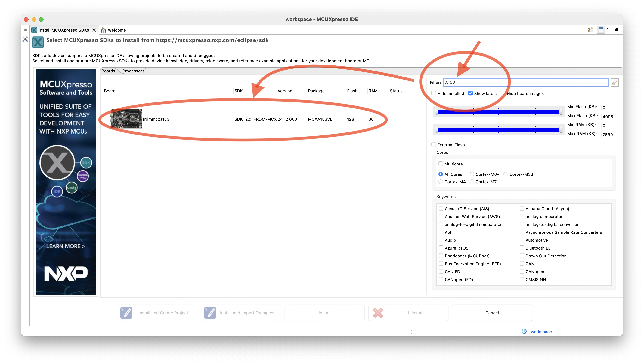Select the frdmmcxa153 board row name
The width and height of the screenshot is (644, 364).
[x=156, y=119]
